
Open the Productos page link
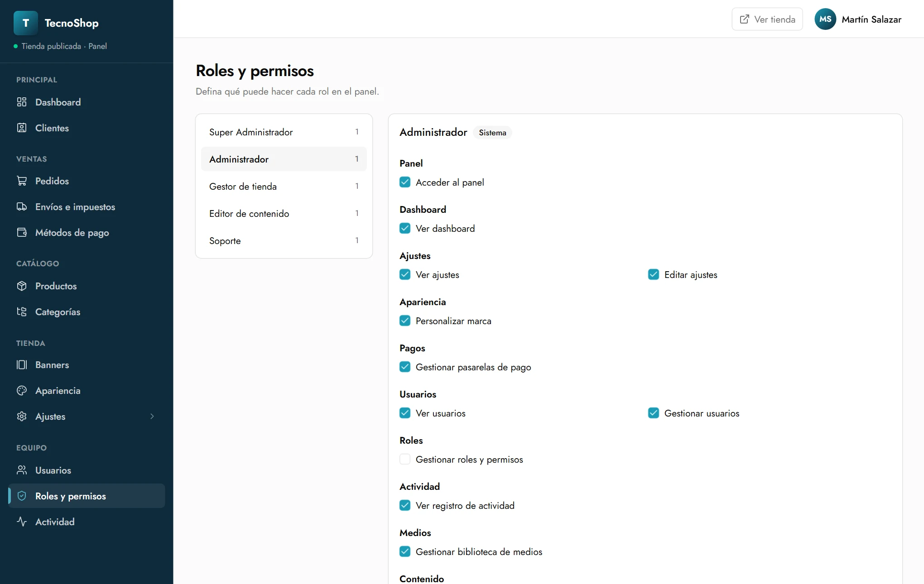(x=87, y=286)
